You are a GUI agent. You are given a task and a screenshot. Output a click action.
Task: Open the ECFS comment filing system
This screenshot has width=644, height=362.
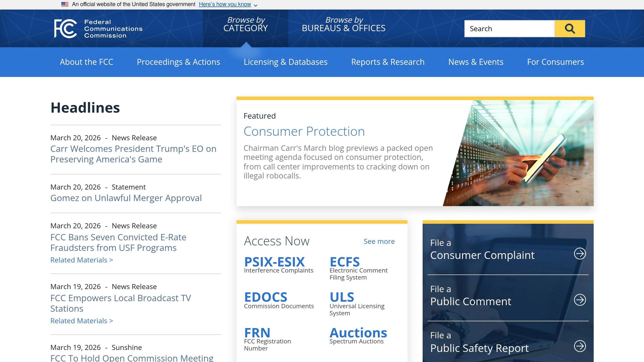pos(345,262)
